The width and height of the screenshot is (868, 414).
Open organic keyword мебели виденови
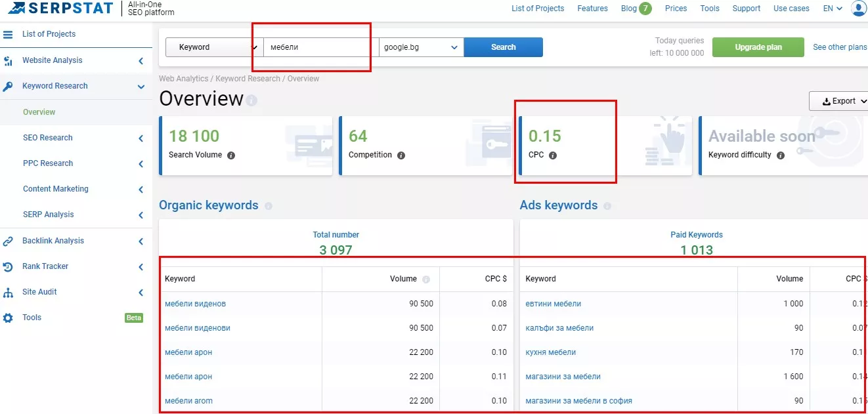click(x=198, y=328)
